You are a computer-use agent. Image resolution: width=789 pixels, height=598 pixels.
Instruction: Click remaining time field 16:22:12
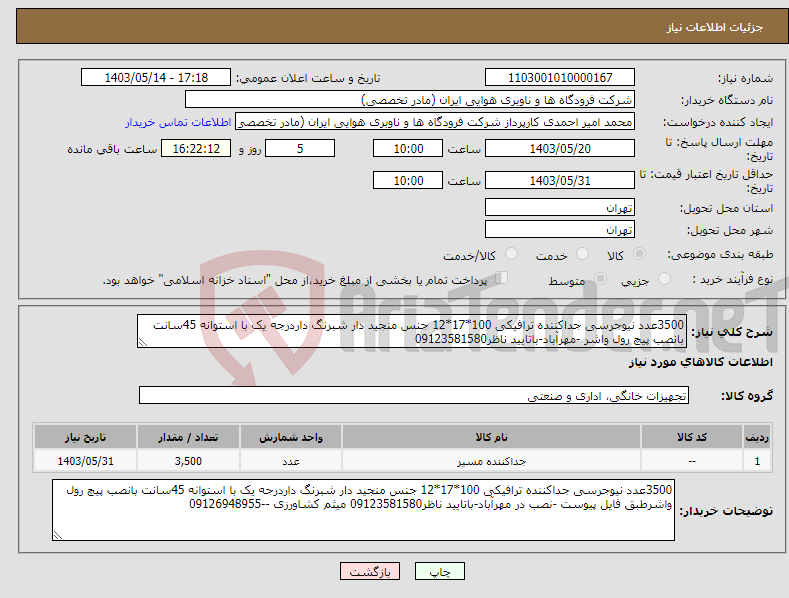(x=196, y=148)
